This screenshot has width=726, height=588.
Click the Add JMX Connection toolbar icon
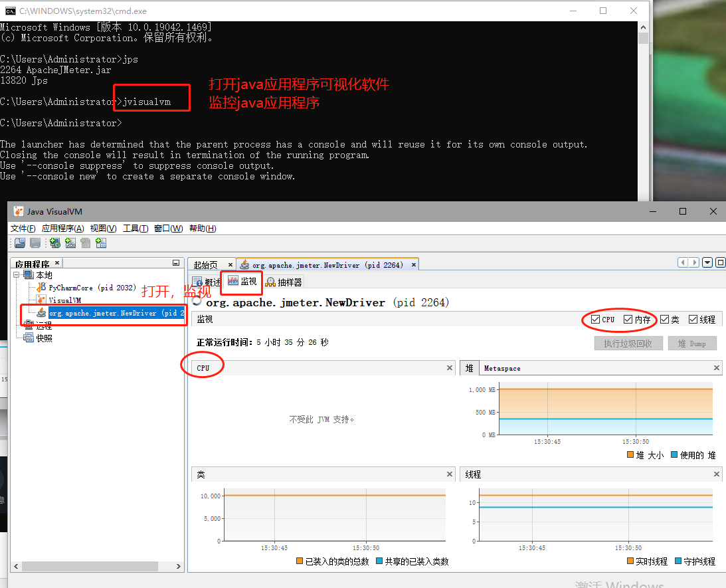tap(70, 243)
